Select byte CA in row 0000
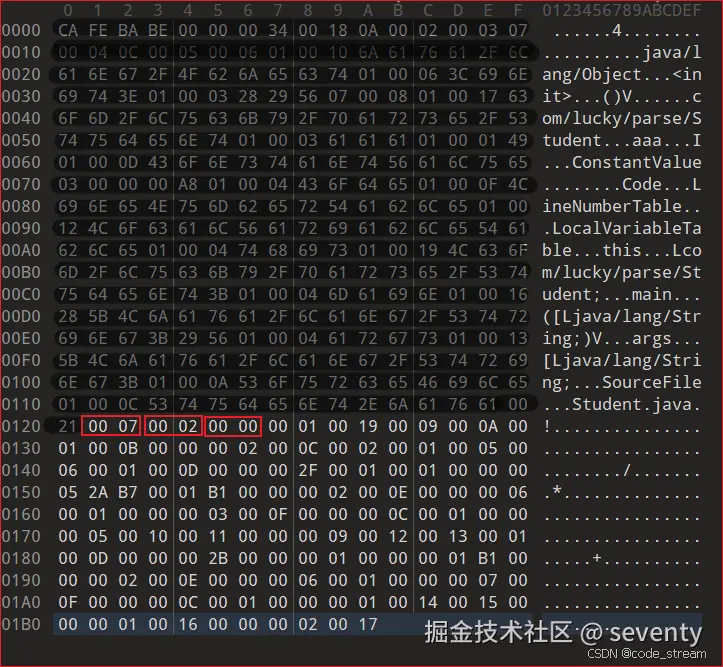723x667 pixels. 68,30
